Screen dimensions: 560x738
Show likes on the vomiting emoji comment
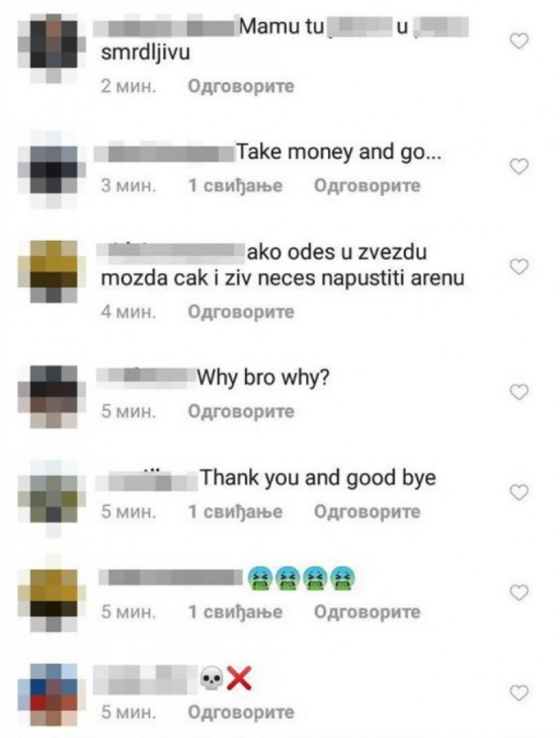click(235, 612)
